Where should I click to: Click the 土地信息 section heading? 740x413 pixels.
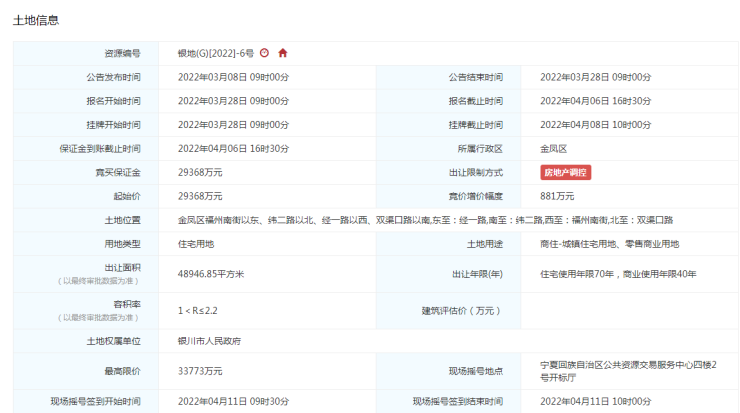(x=35, y=20)
